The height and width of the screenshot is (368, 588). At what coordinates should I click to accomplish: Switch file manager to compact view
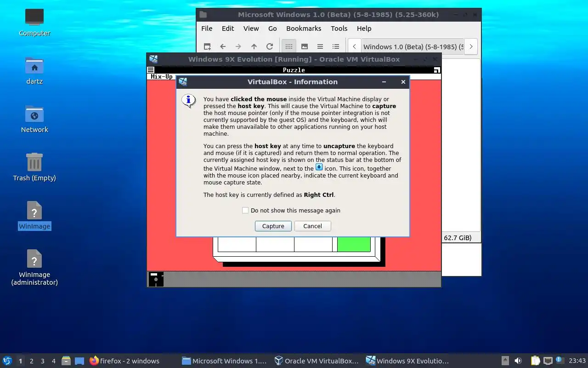pos(320,46)
